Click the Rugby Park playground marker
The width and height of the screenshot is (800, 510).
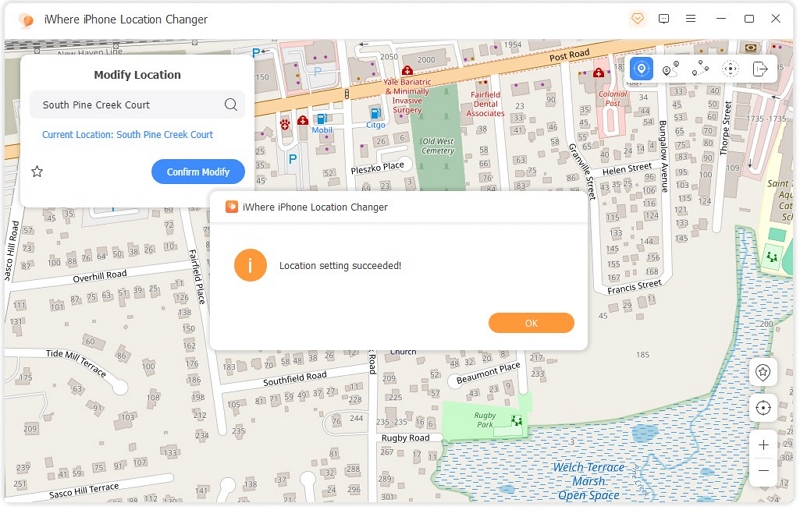pyautogui.click(x=516, y=420)
